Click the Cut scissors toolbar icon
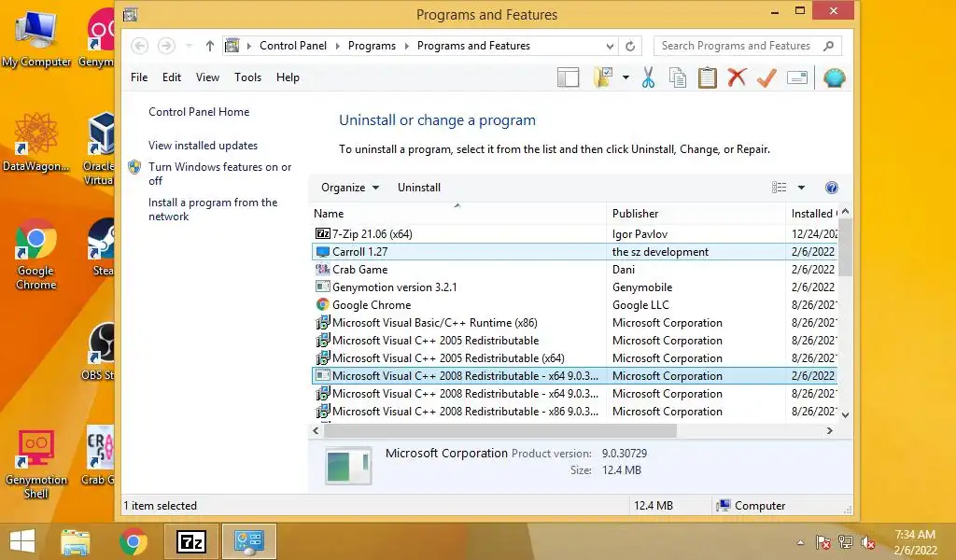Viewport: 956px width, 560px height. 648,78
